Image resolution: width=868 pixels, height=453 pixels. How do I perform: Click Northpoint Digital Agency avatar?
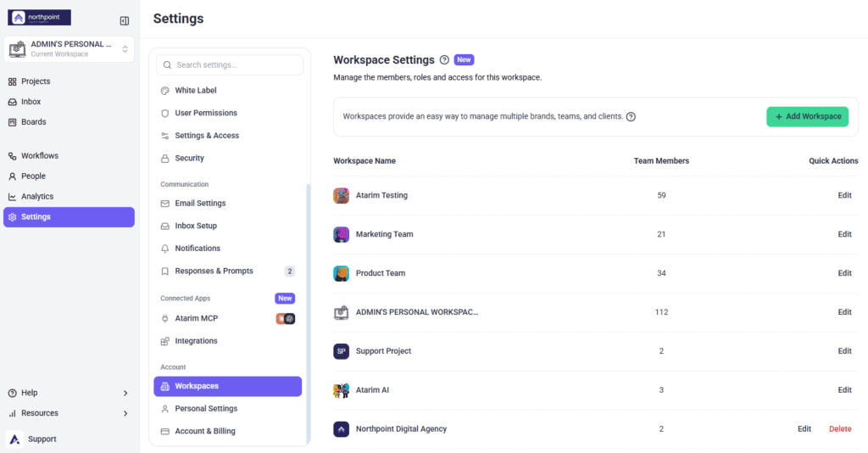[341, 429]
